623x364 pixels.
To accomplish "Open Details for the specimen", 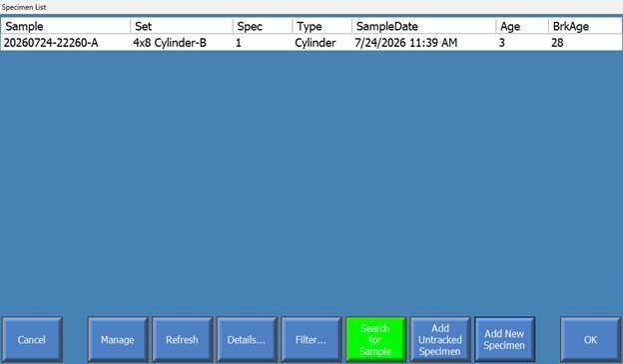I will click(247, 339).
